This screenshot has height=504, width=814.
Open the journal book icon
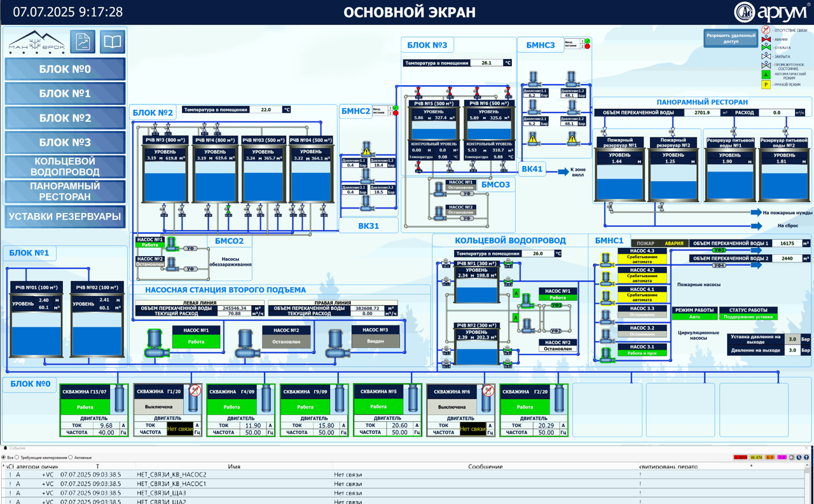pos(112,42)
